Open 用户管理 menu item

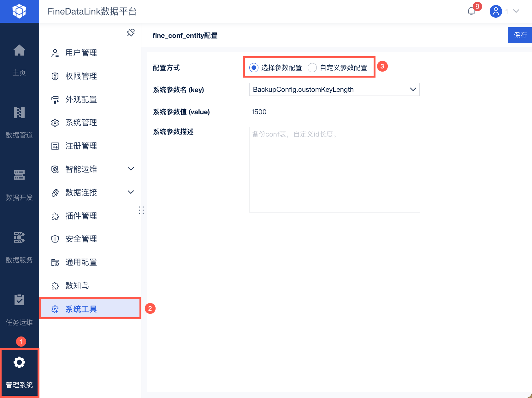90,53
